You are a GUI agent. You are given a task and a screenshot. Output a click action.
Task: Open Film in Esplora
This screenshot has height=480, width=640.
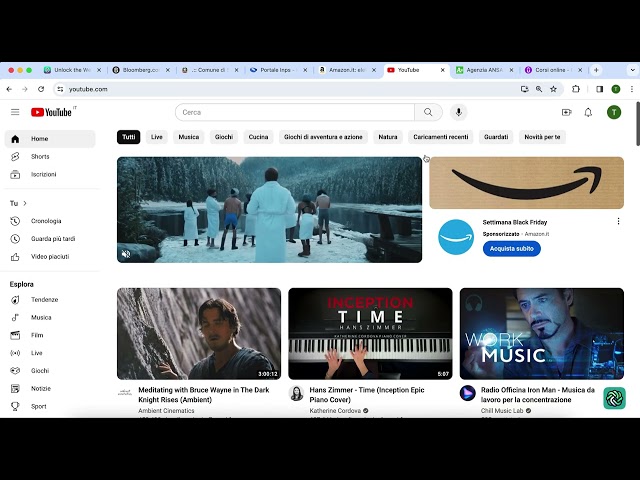coord(50,335)
